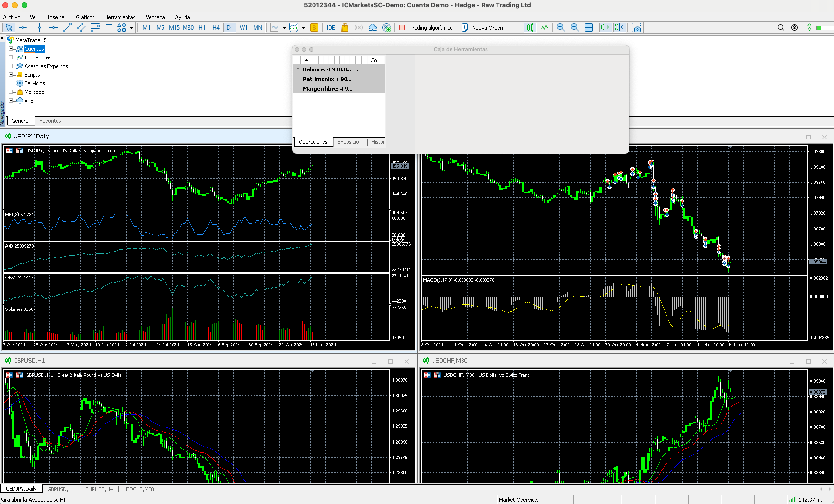Select the M15 timeframe

click(x=174, y=27)
